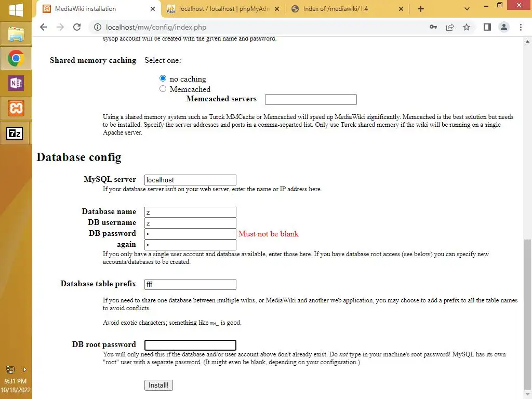Viewport: 532px width, 399px height.
Task: Go forward to the next page
Action: pyautogui.click(x=60, y=27)
